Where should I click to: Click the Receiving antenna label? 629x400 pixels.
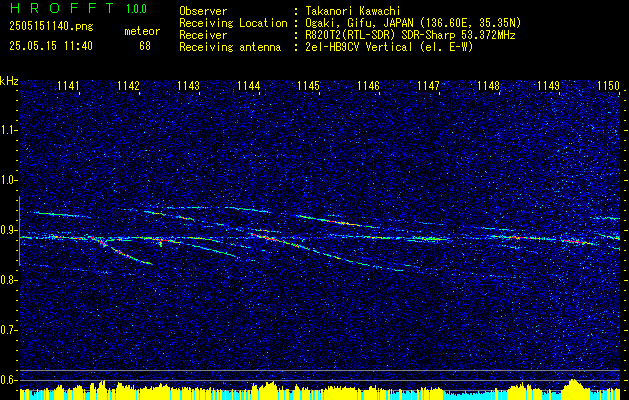(230, 47)
